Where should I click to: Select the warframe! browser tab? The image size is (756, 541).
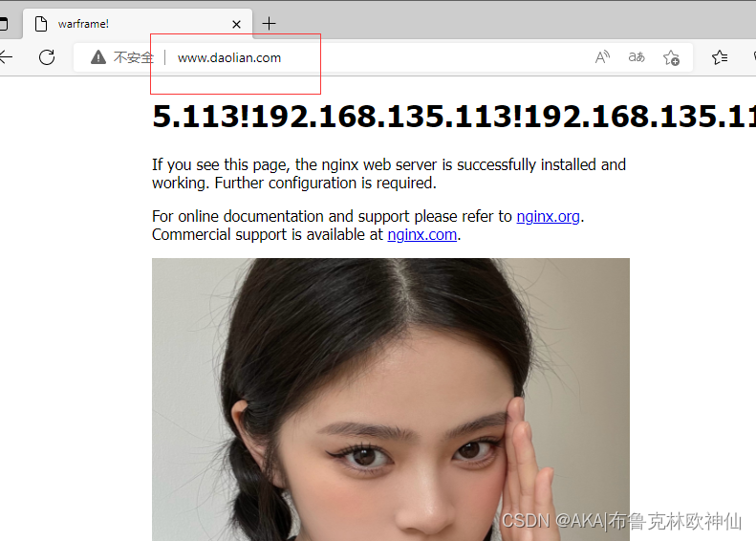(138, 24)
